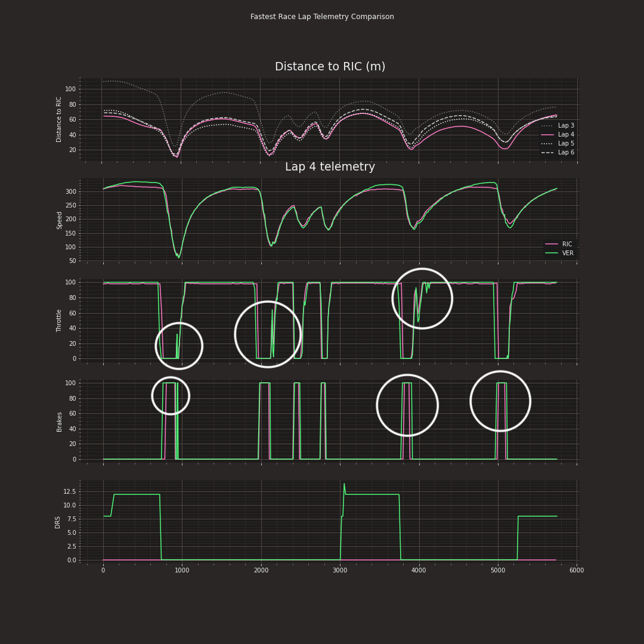Viewport: 644px width, 644px height.
Task: Click the DRS axis label
Action: pos(57,522)
